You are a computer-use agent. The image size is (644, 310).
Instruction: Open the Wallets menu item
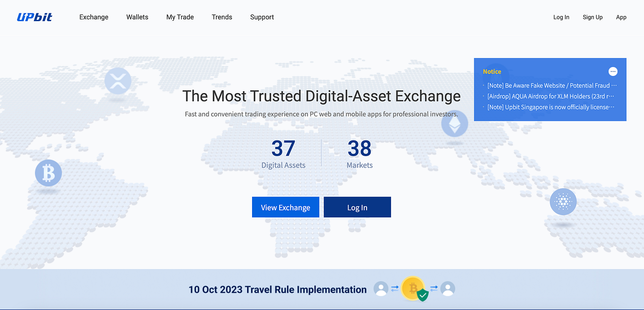click(x=137, y=17)
